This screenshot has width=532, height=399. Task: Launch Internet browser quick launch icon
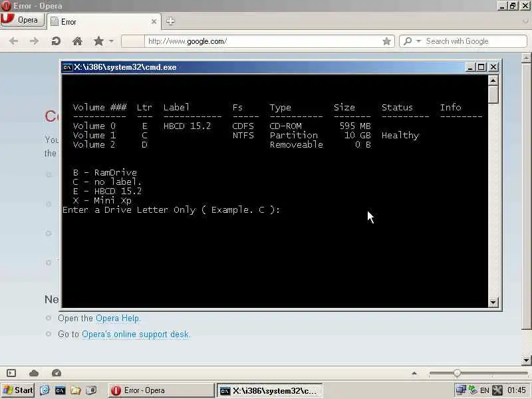click(x=45, y=390)
